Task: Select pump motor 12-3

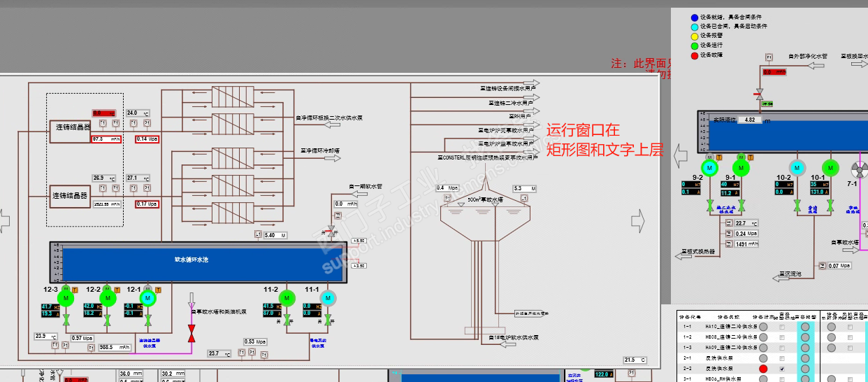Action: 66,299
